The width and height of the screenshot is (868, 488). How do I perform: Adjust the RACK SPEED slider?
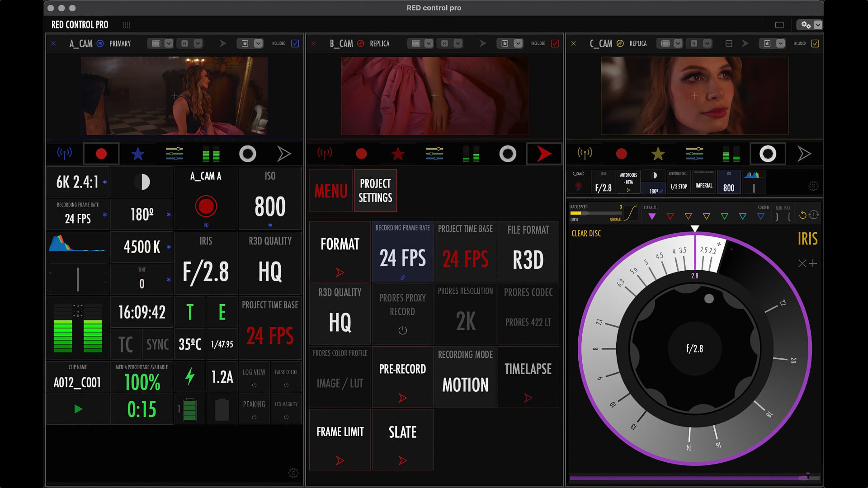point(596,213)
